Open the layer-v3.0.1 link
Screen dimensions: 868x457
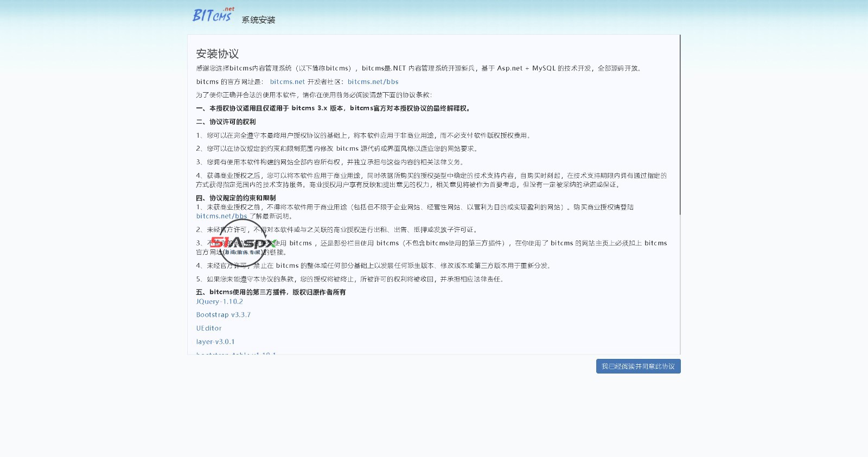pos(215,342)
